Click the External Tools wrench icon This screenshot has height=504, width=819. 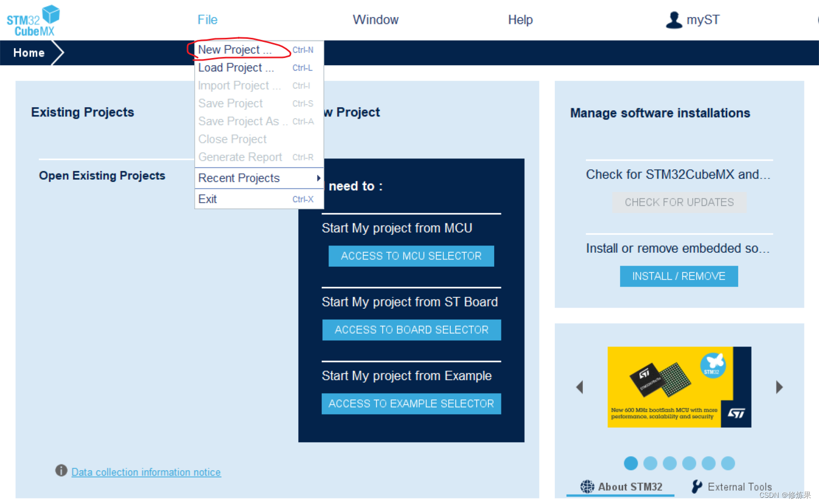[697, 486]
